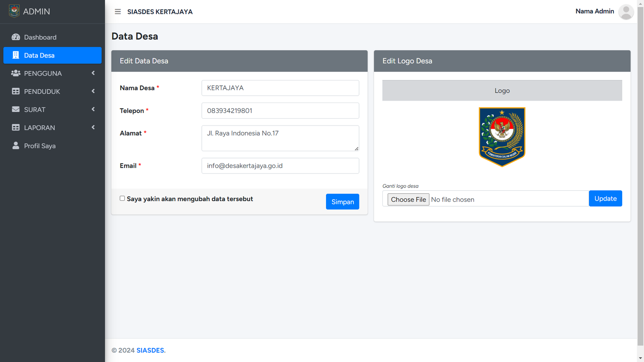
Task: Expand the PENDUDUK submenu arrow
Action: click(x=93, y=91)
